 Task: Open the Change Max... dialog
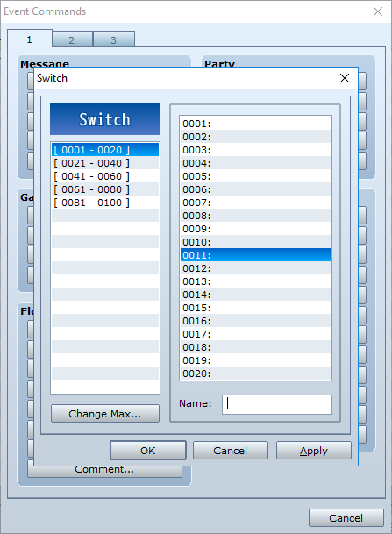[x=105, y=414]
